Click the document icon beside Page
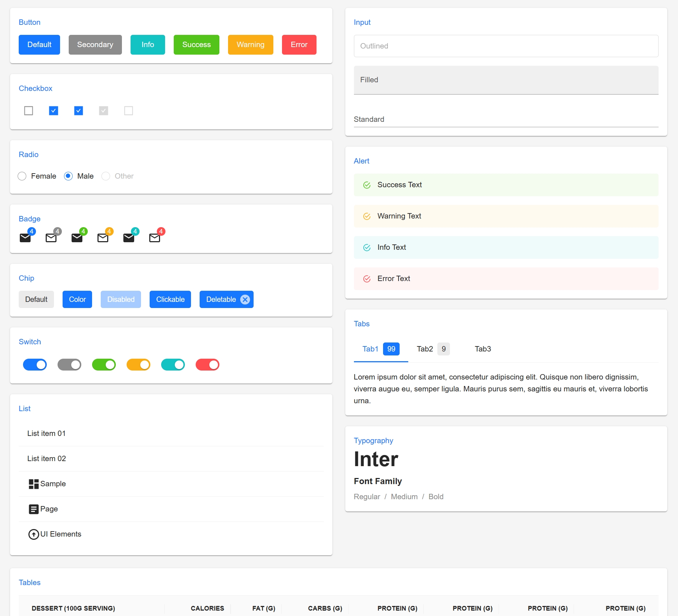Viewport: 678px width, 616px height. [x=33, y=509]
